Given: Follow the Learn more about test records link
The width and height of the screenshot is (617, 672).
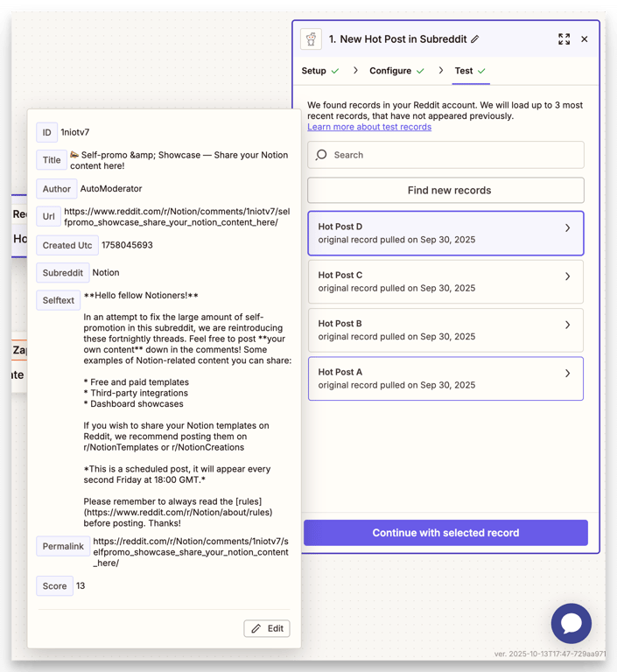Looking at the screenshot, I should pos(369,127).
